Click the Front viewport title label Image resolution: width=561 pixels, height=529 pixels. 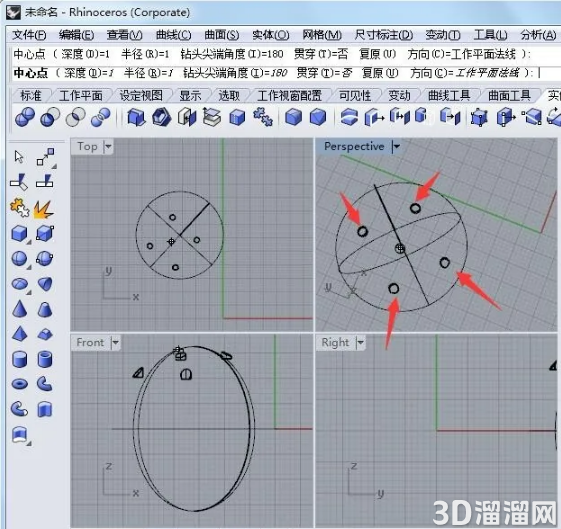[90, 342]
